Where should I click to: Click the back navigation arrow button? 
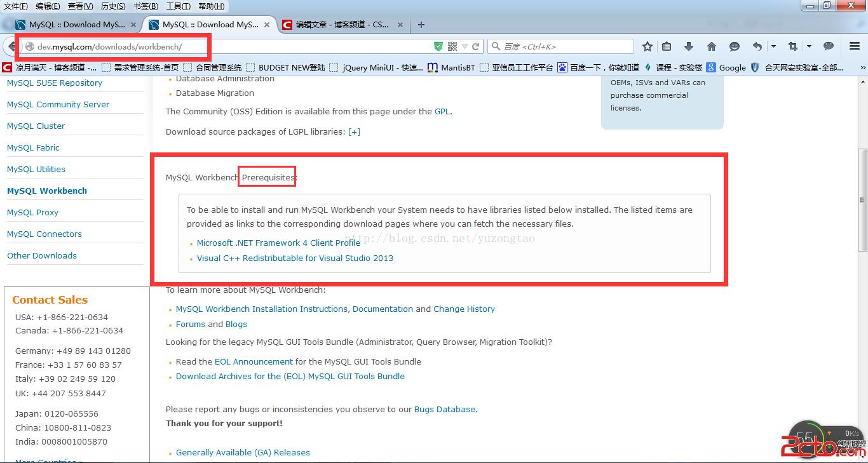tap(11, 46)
